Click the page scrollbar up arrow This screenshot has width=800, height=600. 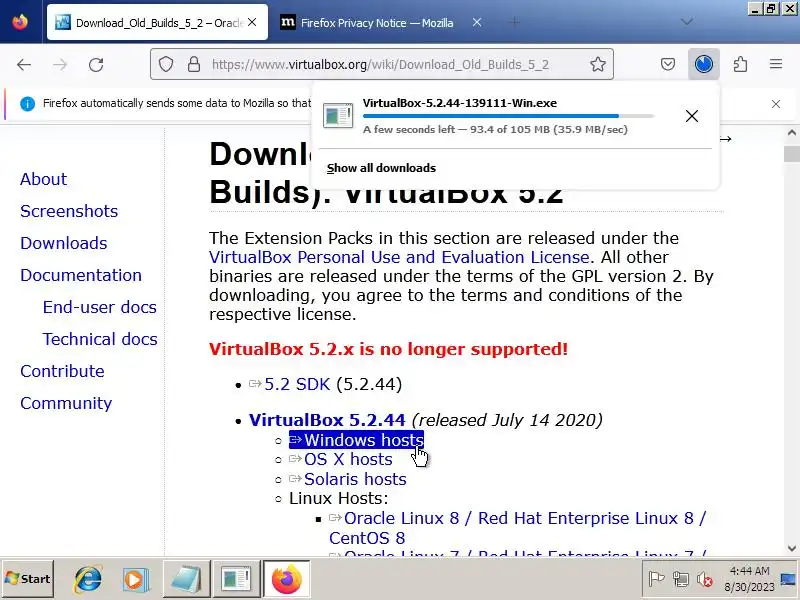(791, 133)
